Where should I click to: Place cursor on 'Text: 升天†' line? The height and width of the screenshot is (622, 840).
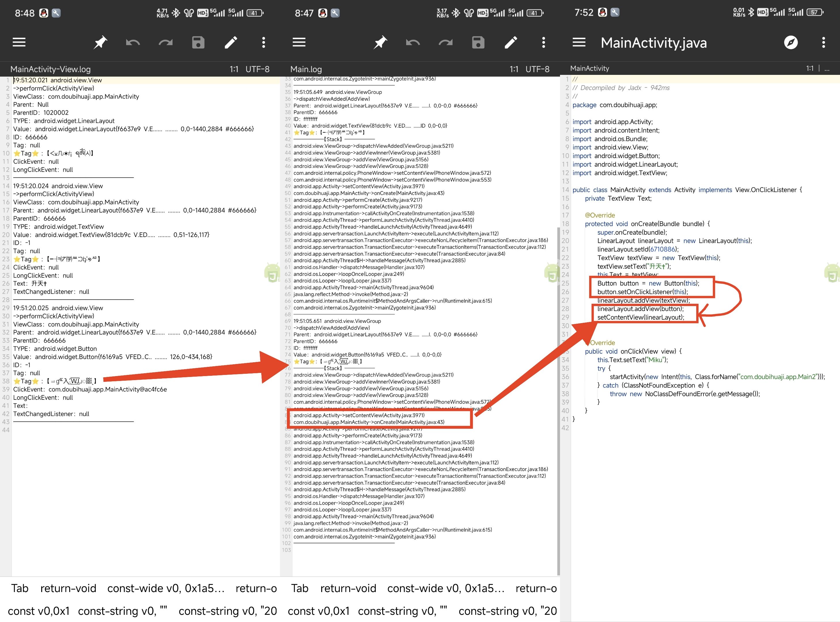(30, 284)
